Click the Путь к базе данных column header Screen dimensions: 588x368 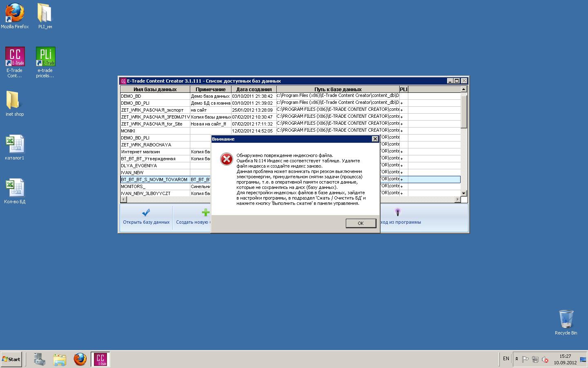tap(338, 89)
